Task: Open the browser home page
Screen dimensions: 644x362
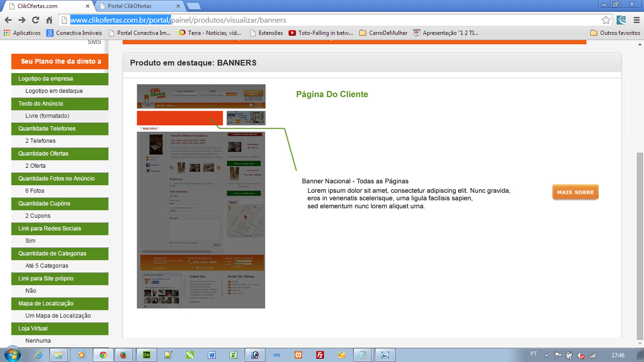Action: pos(49,20)
